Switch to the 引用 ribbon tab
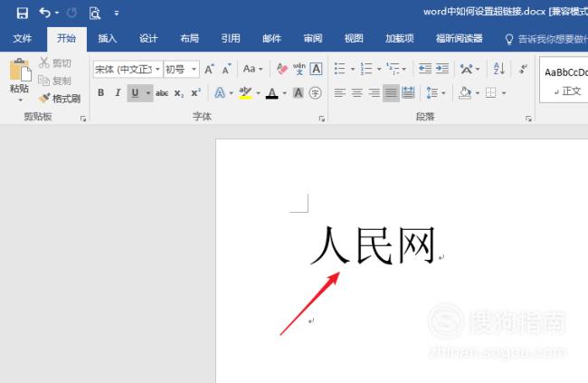Viewport: 588px width, 383px height. point(231,38)
